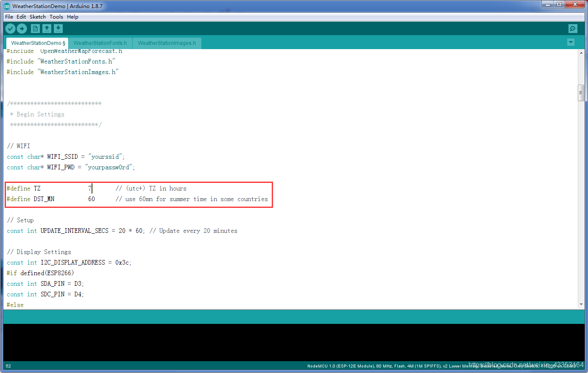
Task: Click the black console output area
Action: click(294, 343)
